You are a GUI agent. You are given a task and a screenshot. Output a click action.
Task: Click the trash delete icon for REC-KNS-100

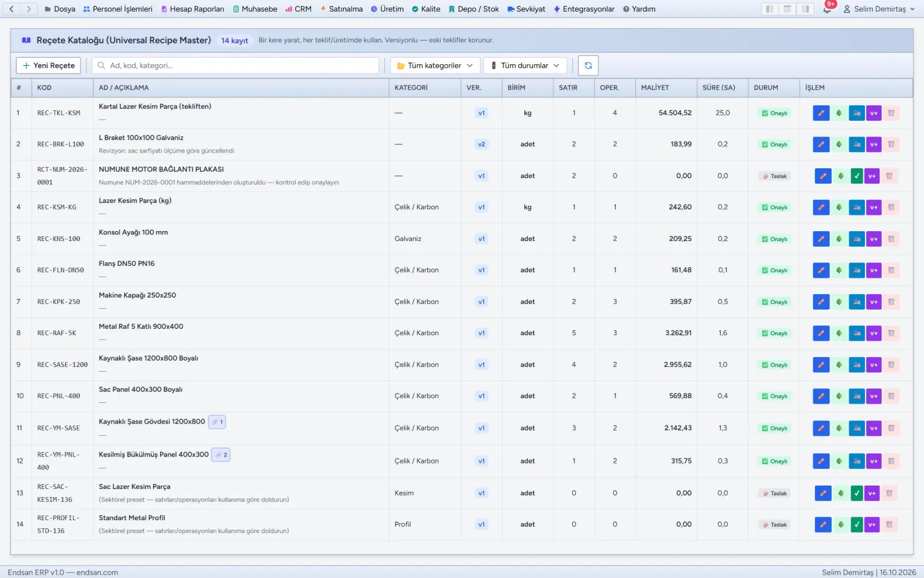point(891,239)
